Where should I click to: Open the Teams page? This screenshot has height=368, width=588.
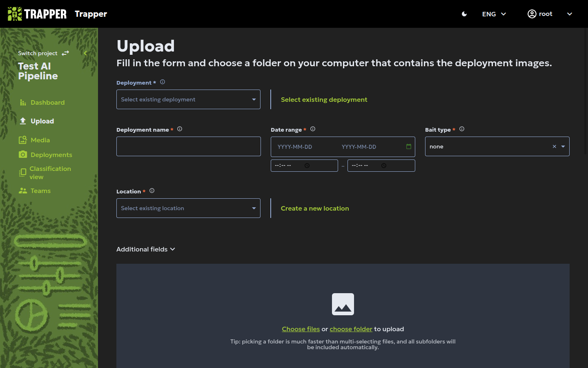click(40, 191)
